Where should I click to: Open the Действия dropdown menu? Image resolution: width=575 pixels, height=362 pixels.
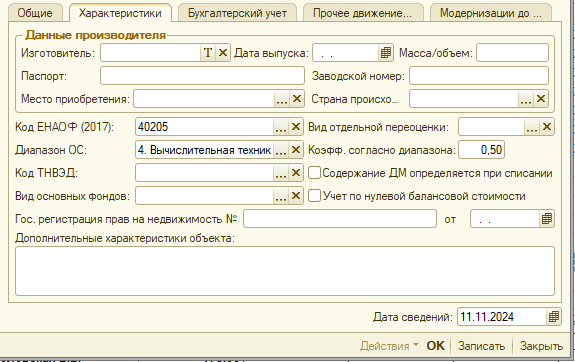pyautogui.click(x=389, y=345)
